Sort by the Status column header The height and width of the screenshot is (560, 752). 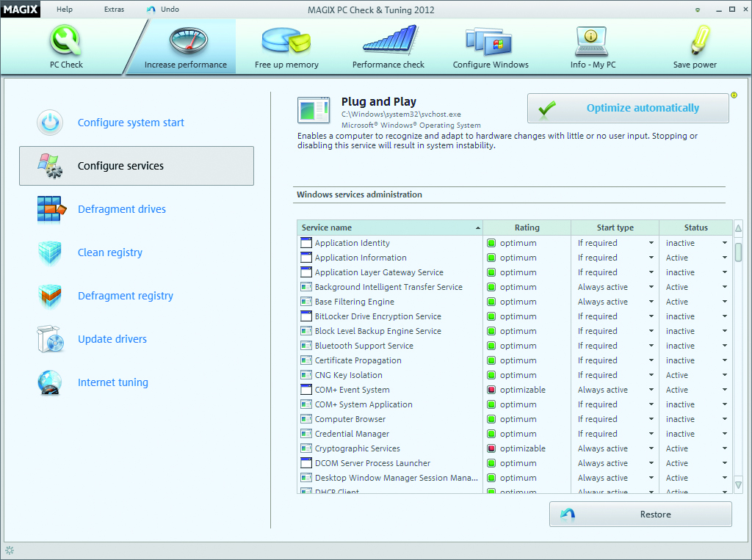tap(696, 228)
